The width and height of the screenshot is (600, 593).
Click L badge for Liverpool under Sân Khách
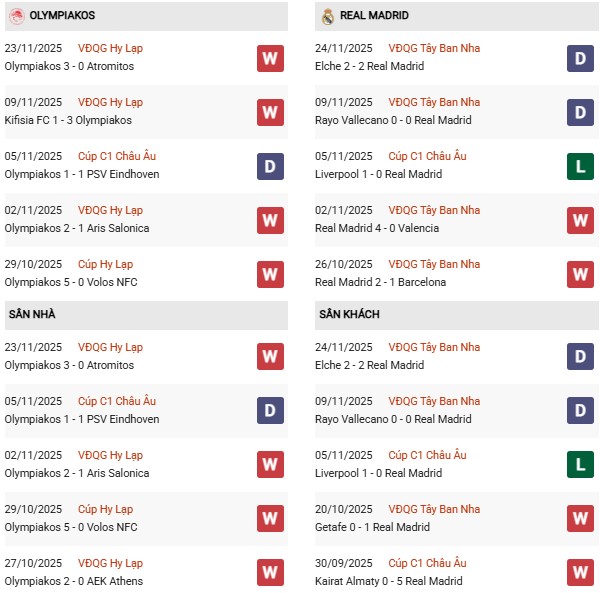[x=580, y=465]
